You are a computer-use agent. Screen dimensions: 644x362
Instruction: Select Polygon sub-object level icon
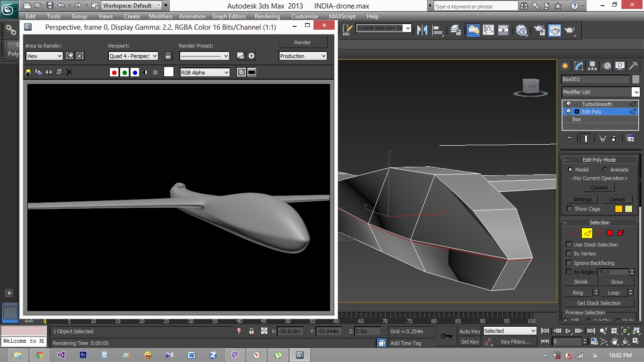(609, 233)
